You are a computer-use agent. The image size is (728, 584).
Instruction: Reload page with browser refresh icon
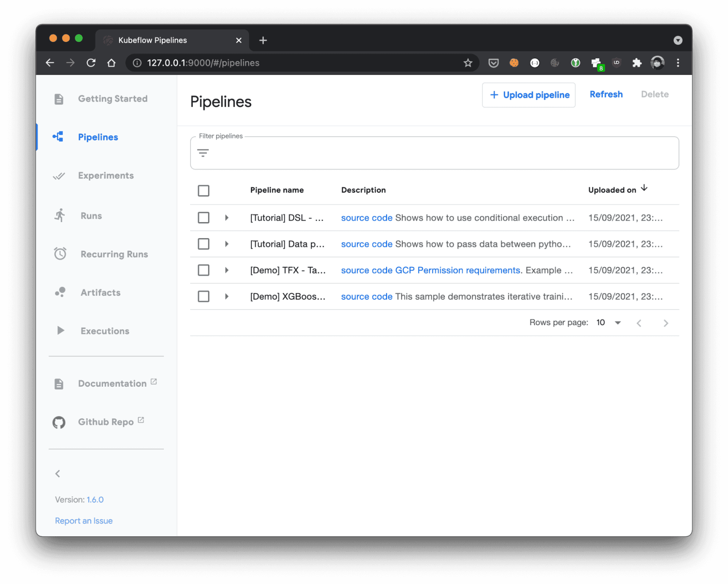91,63
